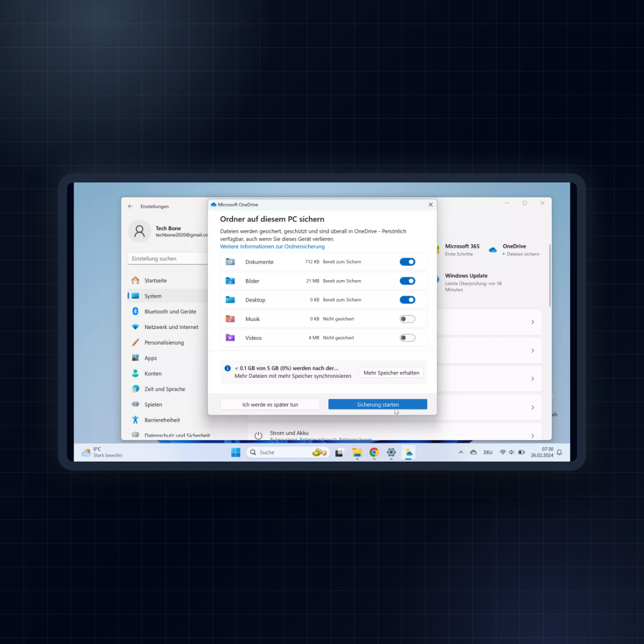This screenshot has height=644, width=644.
Task: Click the Musik folder icon
Action: tap(230, 319)
